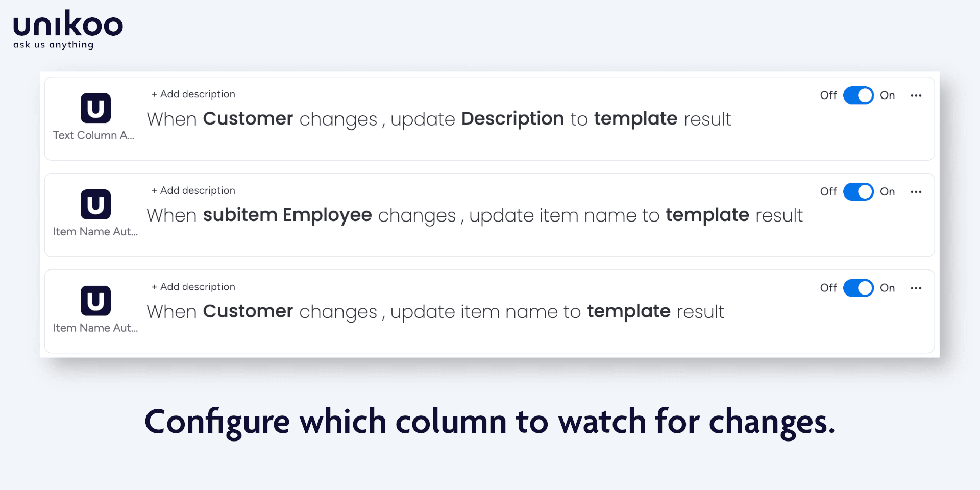Toggle off the subitem Employee automation
980x490 pixels.
[859, 192]
